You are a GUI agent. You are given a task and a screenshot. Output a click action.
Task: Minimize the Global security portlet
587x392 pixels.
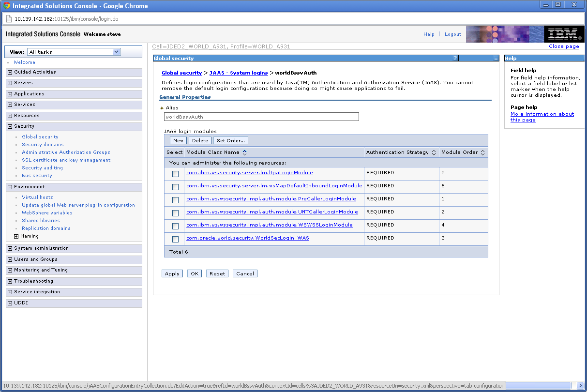point(496,58)
